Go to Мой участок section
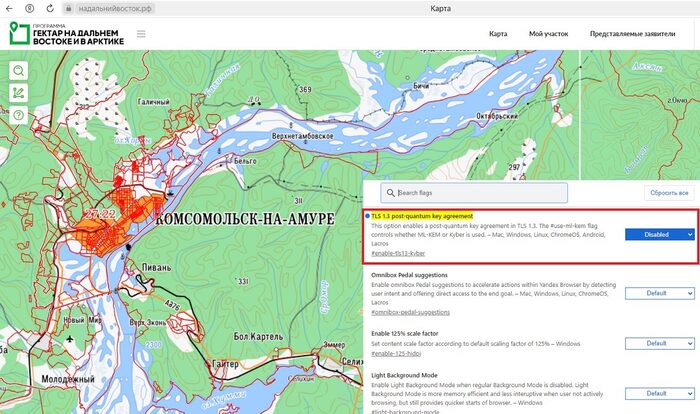Image resolution: width=700 pixels, height=414 pixels. click(x=548, y=34)
